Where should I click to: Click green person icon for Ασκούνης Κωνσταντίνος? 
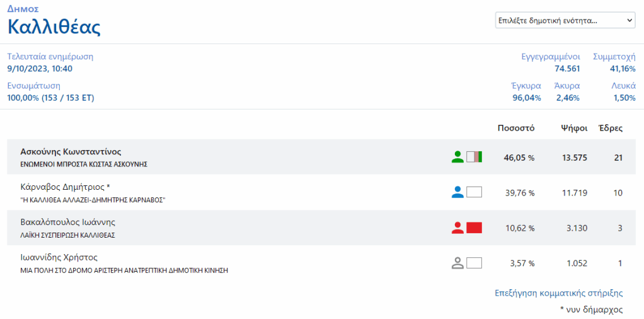click(457, 157)
